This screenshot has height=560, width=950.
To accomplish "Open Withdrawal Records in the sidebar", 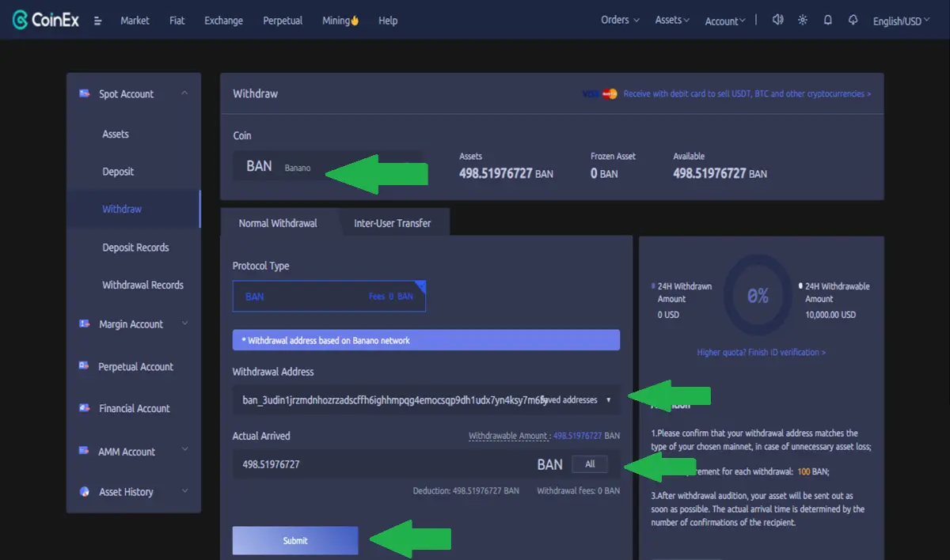I will 142,285.
